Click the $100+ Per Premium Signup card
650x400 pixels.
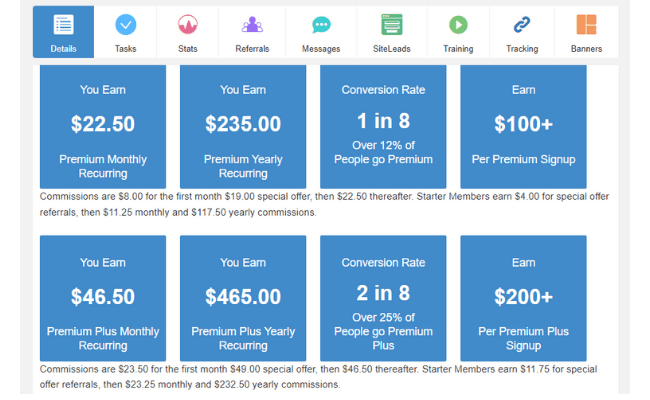pyautogui.click(x=523, y=126)
